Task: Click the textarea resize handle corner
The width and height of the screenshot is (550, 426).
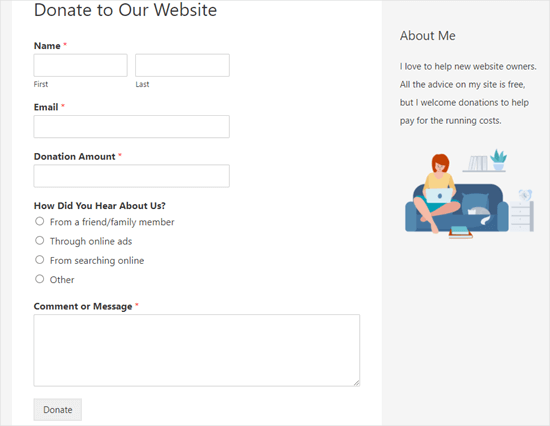Action: pos(356,383)
